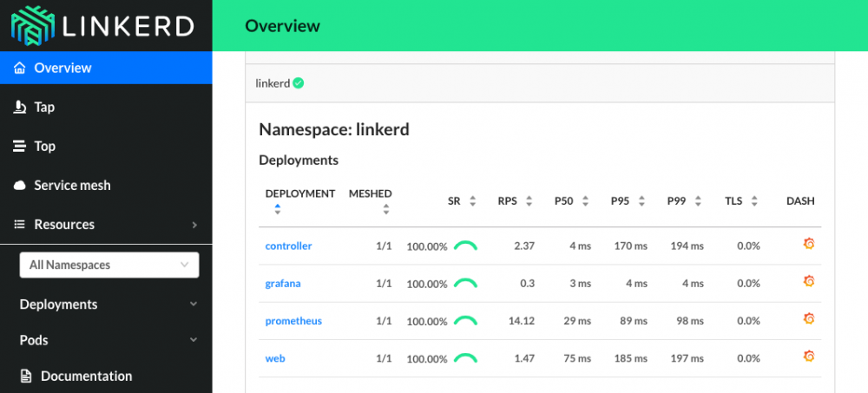Click prometheus P99 value 98 ms
Image resolution: width=868 pixels, height=393 pixels.
(690, 321)
